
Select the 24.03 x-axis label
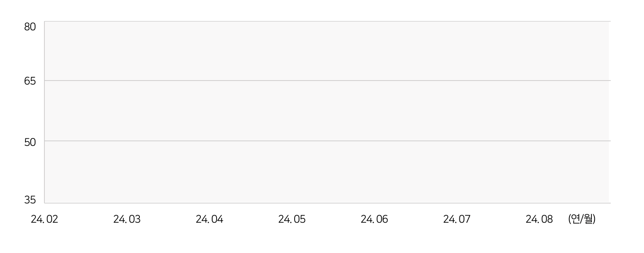point(127,219)
